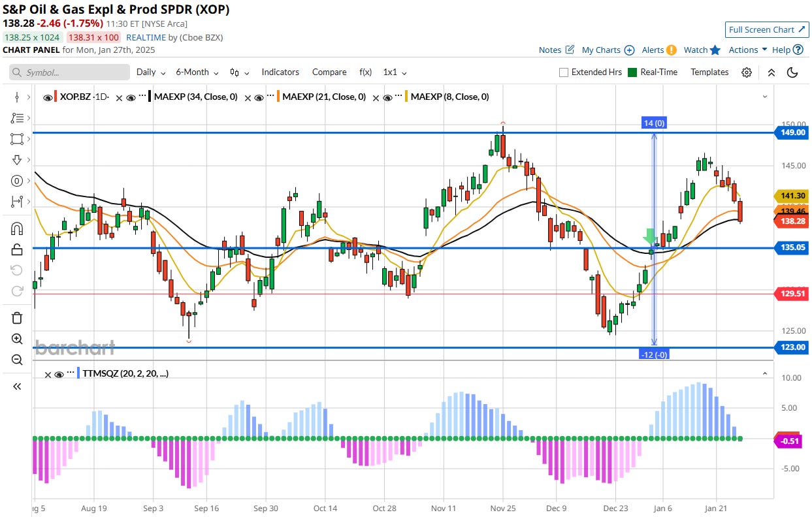Toggle visibility of MAEXP 21 average
Viewport: 812px width, 517px height.
tap(259, 97)
